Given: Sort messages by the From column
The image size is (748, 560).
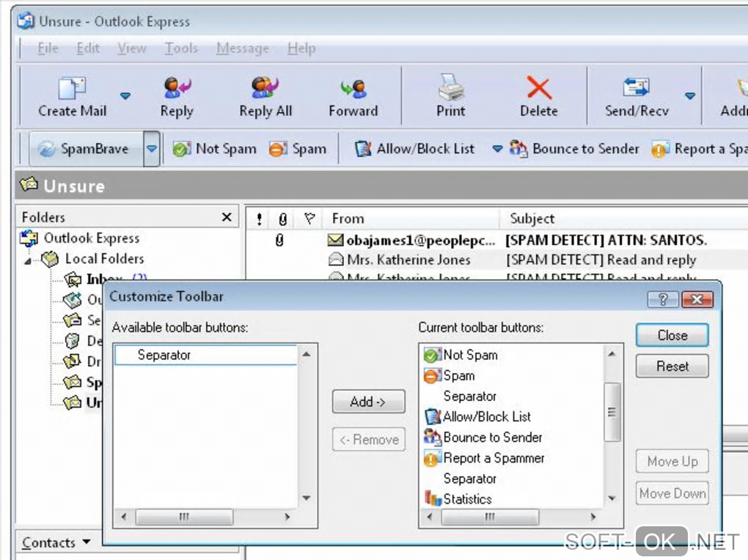Looking at the screenshot, I should click(411, 219).
